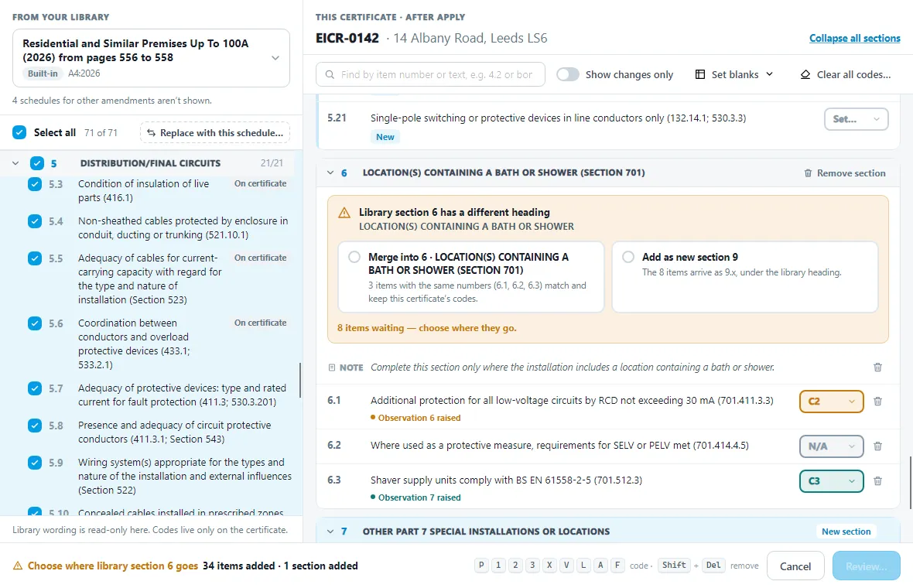Click the Cancel button
Screen dimensions: 913x588
pyautogui.click(x=795, y=566)
